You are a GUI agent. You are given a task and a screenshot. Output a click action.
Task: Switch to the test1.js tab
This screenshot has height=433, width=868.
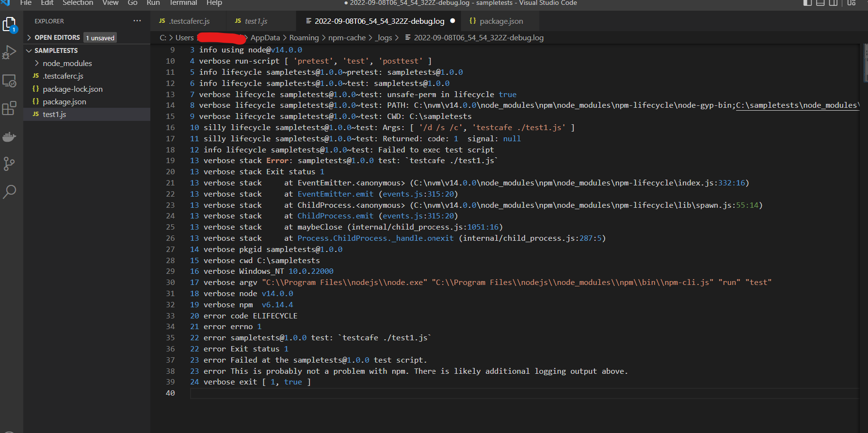(x=261, y=21)
